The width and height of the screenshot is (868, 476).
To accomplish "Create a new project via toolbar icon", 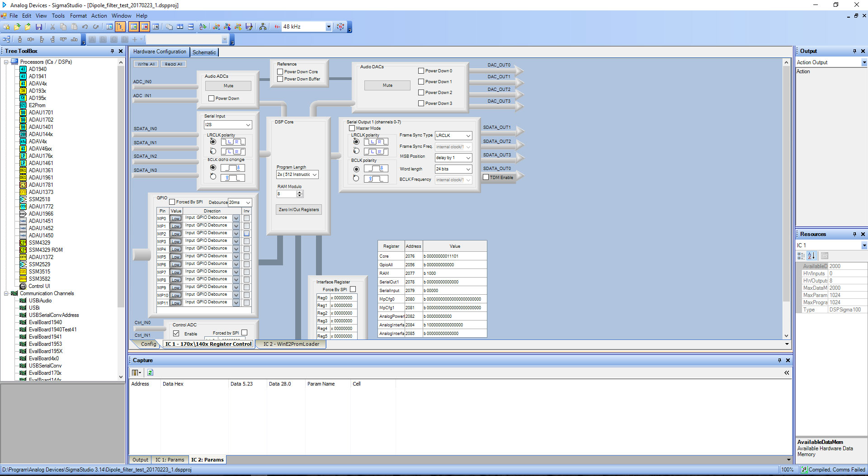I will (7, 27).
